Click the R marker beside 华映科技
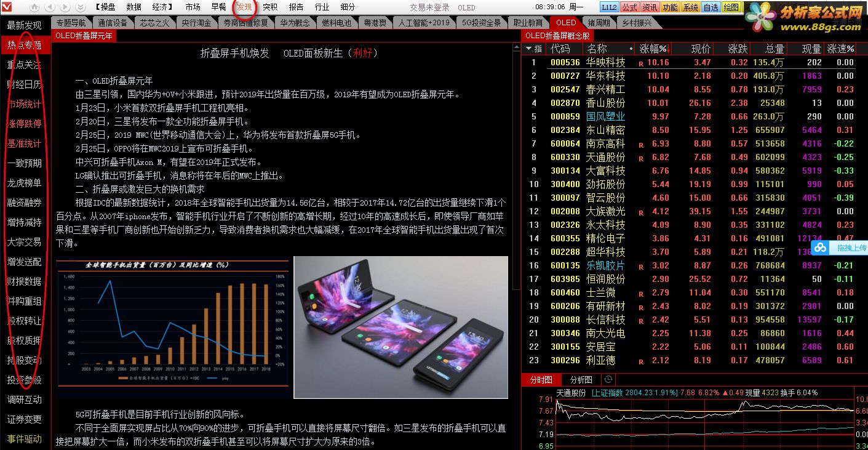The image size is (868, 450). (x=641, y=63)
